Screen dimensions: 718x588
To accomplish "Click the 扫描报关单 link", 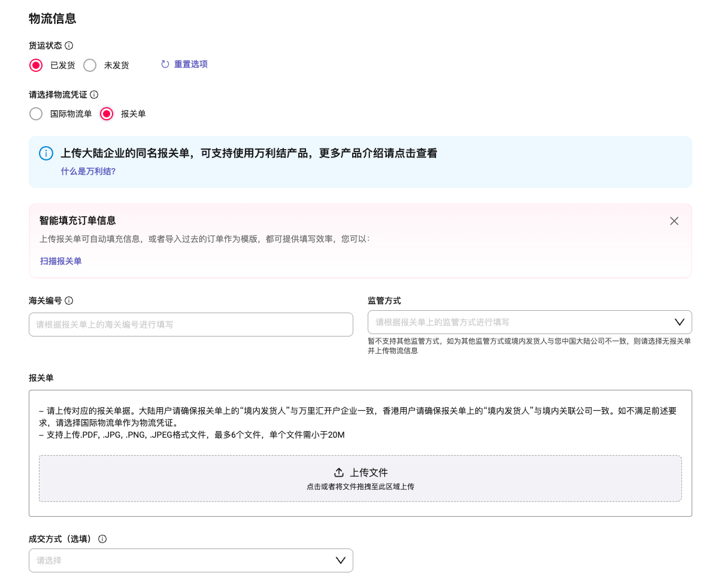I will click(60, 261).
